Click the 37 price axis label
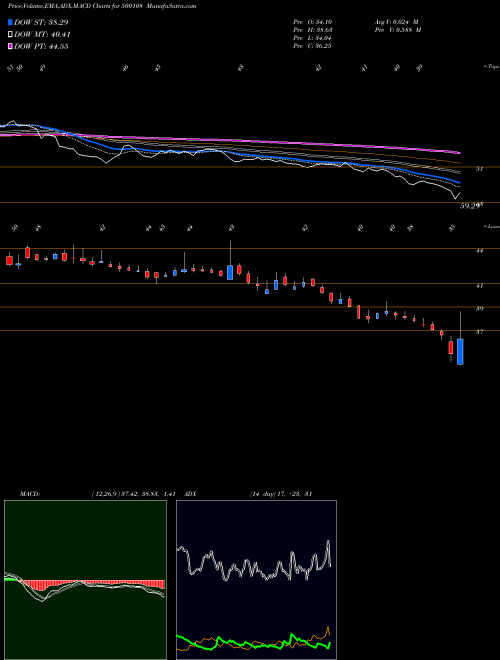The height and width of the screenshot is (660, 500). [479, 332]
